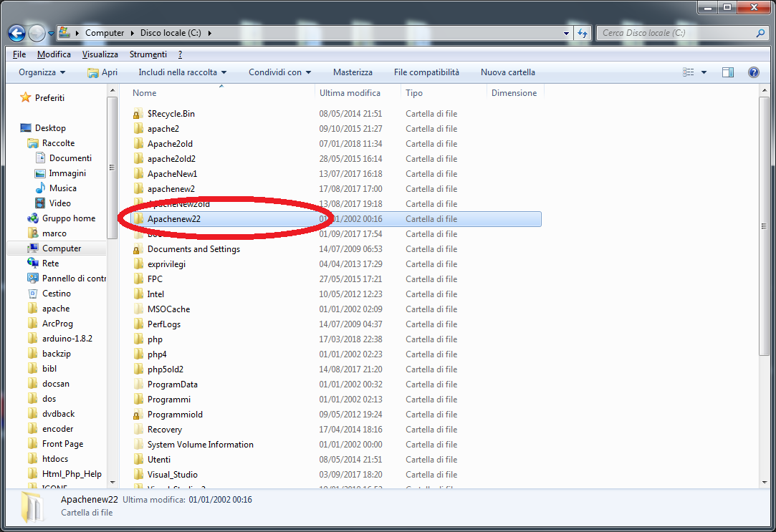Open the Visualizza menu
The image size is (776, 532).
tap(100, 54)
